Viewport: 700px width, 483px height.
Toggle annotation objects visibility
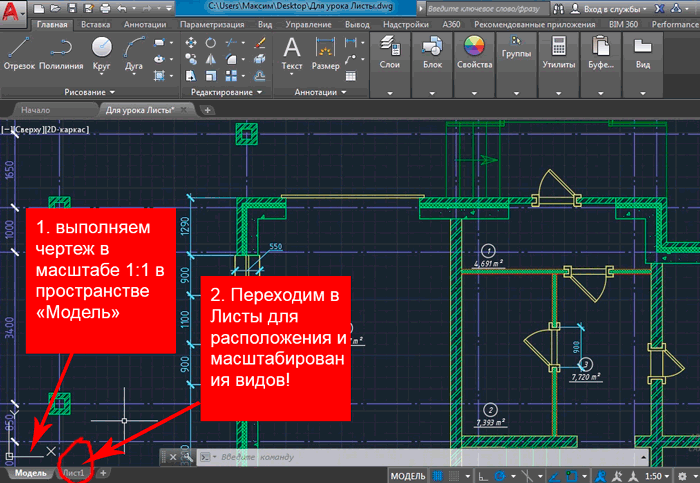600,476
